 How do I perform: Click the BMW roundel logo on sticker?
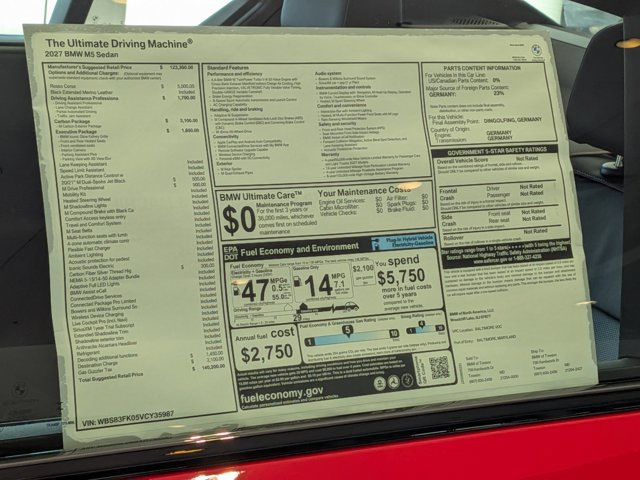coord(536,51)
